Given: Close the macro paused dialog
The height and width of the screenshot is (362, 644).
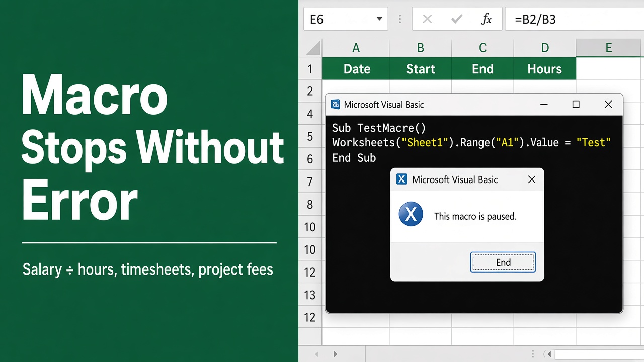Looking at the screenshot, I should 532,179.
